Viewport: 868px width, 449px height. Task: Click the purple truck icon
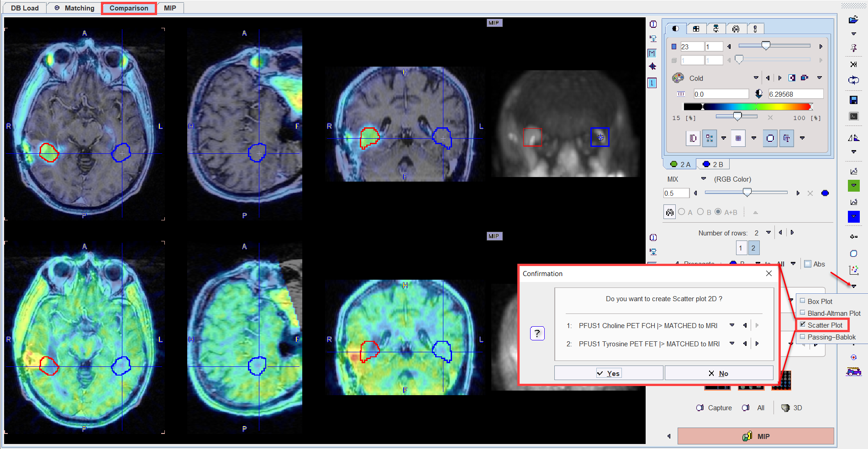[853, 372]
